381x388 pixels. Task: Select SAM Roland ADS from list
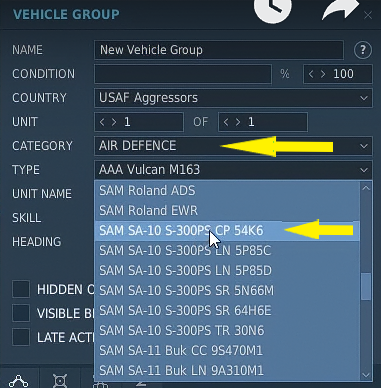(227, 191)
